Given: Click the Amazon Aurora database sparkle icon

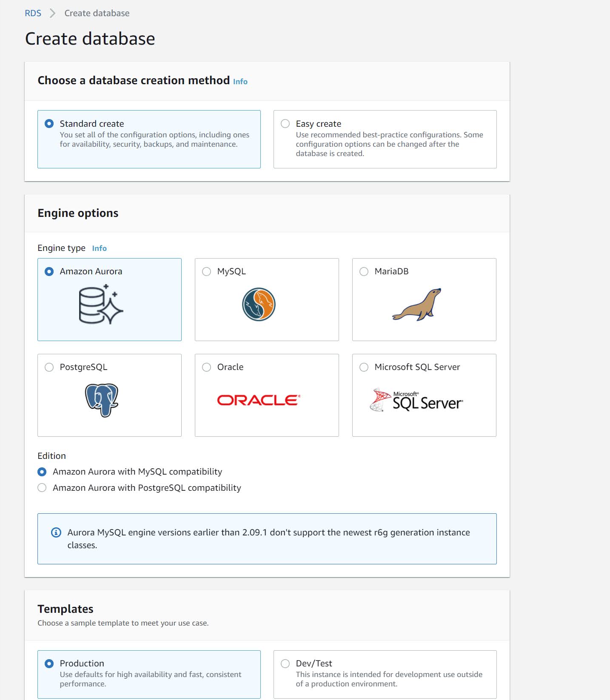Looking at the screenshot, I should point(101,304).
